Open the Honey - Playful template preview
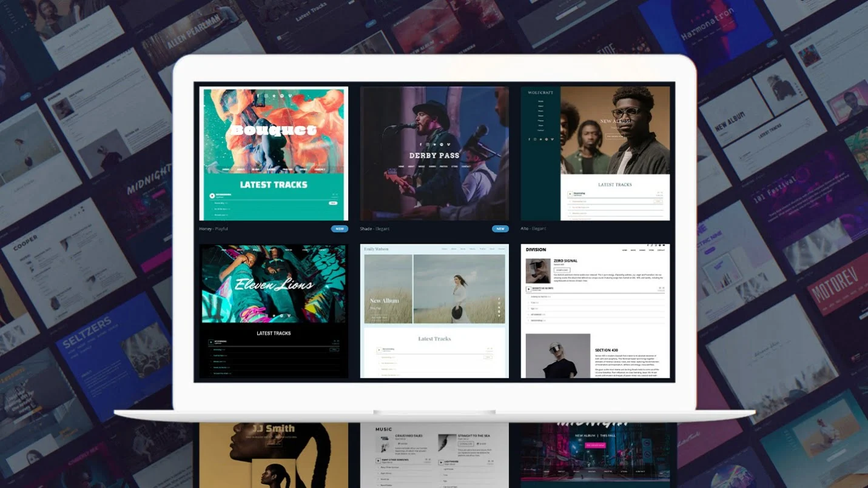 [x=274, y=153]
